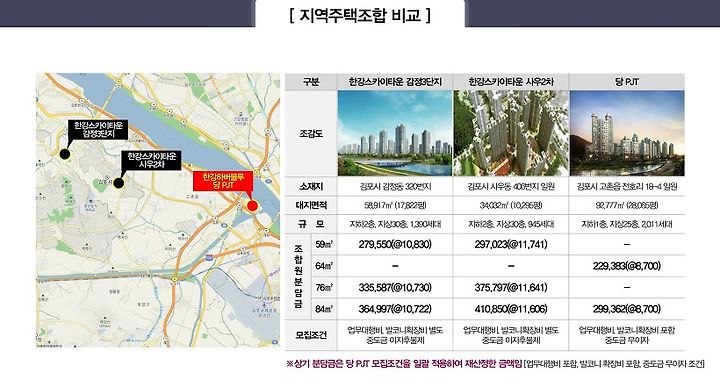The width and height of the screenshot is (720, 387).
Task: Select the black map label 한강스카이타운 사우2차
Action: pos(152,160)
